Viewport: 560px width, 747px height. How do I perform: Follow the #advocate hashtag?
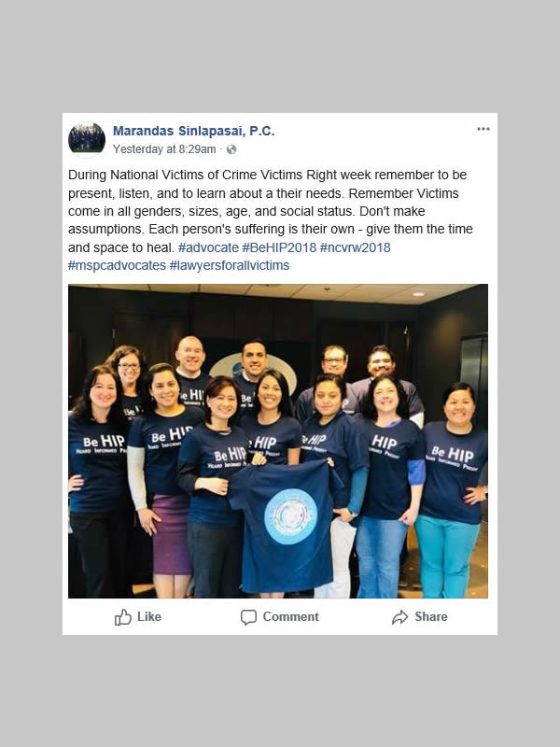point(208,247)
